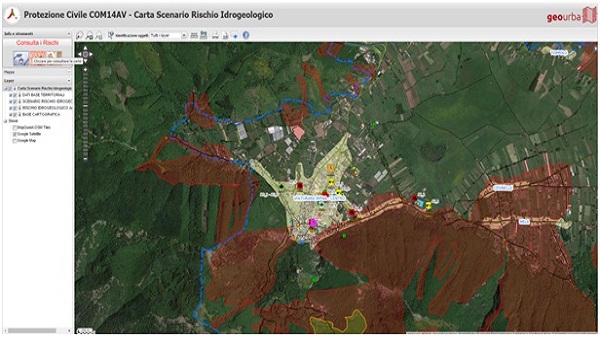
Task: Click the yellow marker near town center
Action: click(331, 182)
